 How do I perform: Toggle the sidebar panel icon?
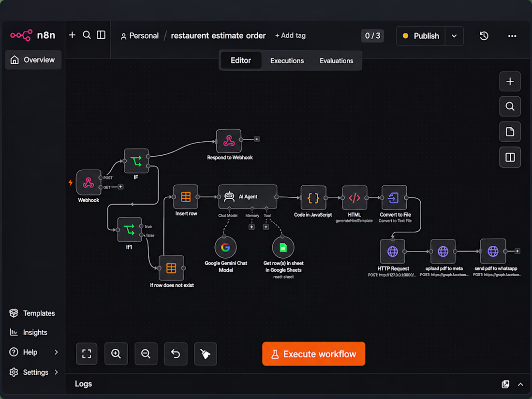[x=101, y=35]
